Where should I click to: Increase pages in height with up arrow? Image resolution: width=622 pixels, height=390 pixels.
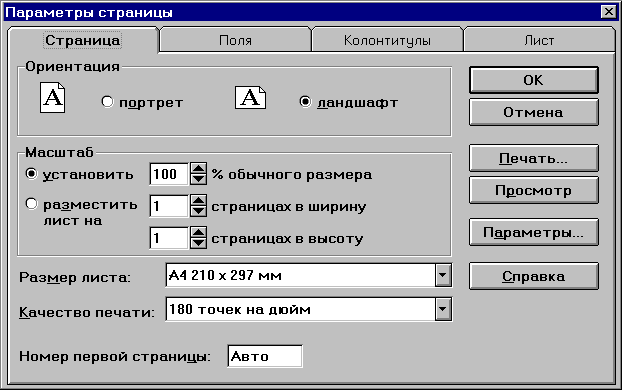tap(198, 233)
